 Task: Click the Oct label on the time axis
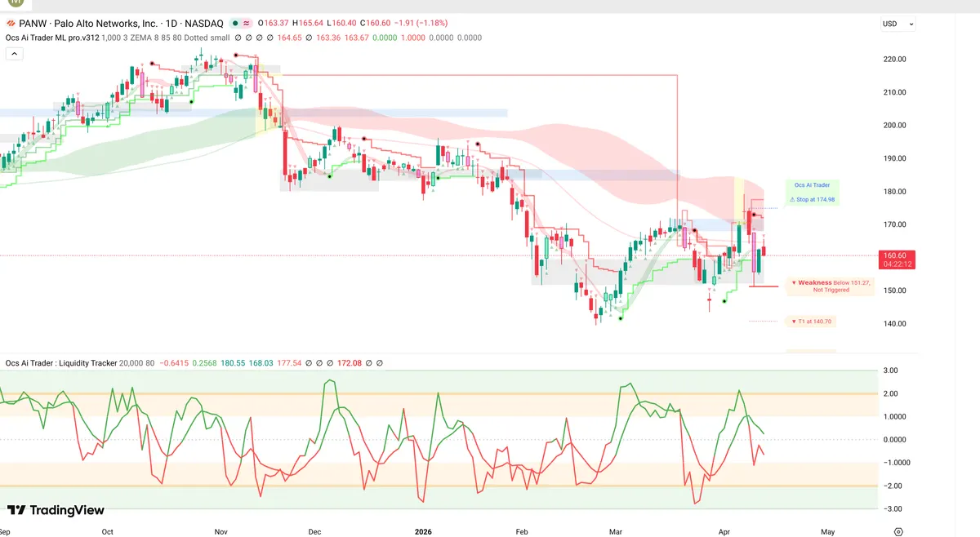(107, 531)
